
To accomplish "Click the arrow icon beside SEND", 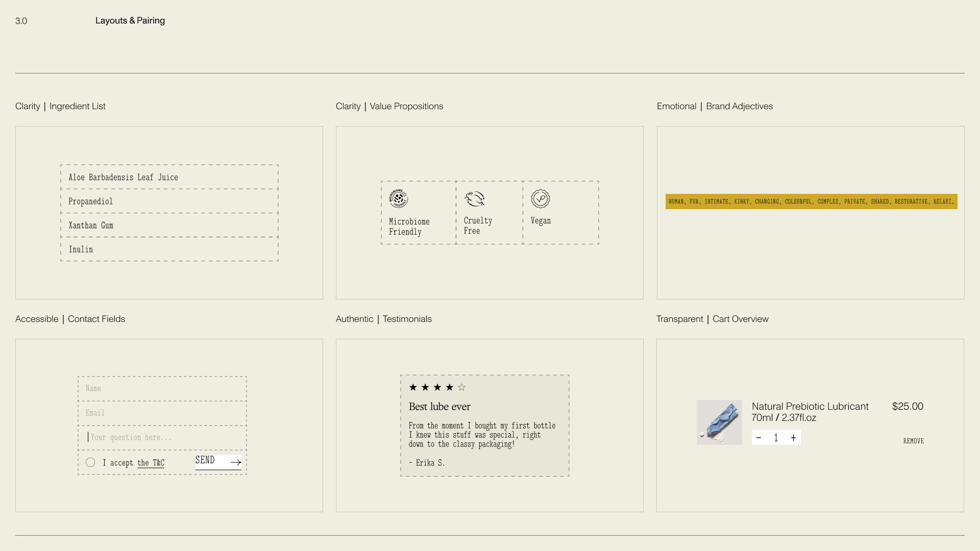I will [x=235, y=462].
